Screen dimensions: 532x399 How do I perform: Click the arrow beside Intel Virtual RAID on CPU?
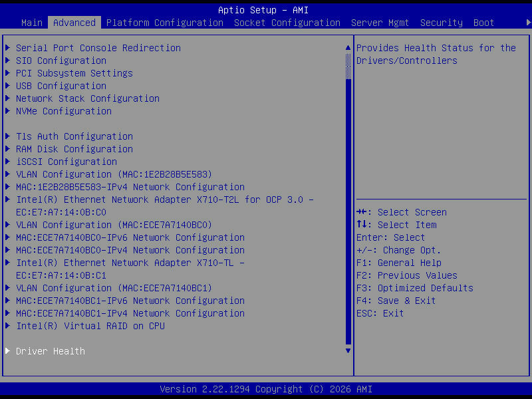[x=7, y=326]
